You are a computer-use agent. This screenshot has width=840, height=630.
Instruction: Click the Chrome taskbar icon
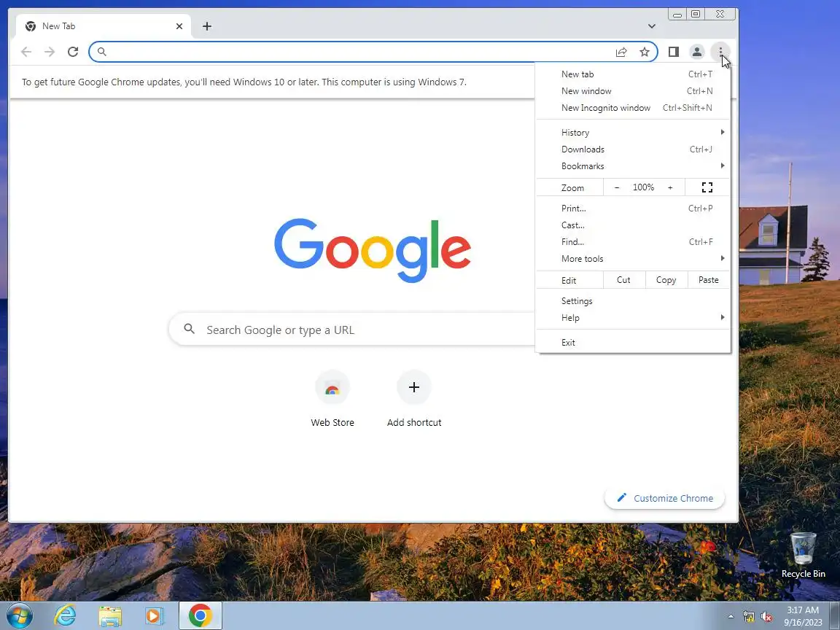coord(201,615)
